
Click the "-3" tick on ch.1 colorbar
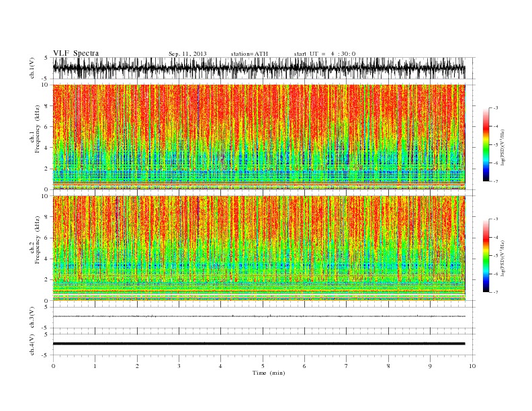click(x=495, y=108)
